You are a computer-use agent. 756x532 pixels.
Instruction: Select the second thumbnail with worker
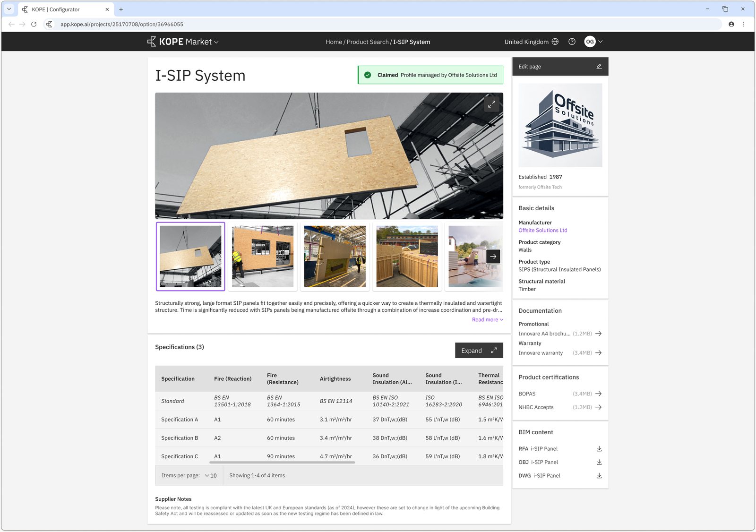pos(263,257)
